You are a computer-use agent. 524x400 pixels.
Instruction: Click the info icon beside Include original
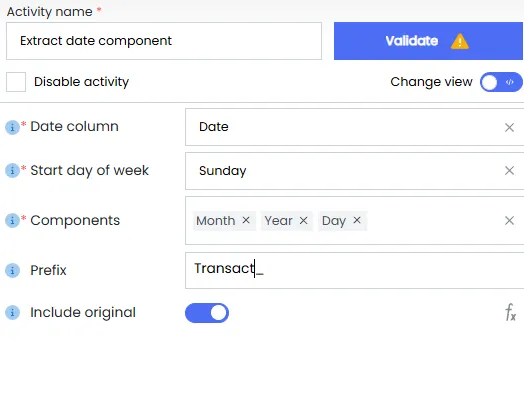coord(12,313)
